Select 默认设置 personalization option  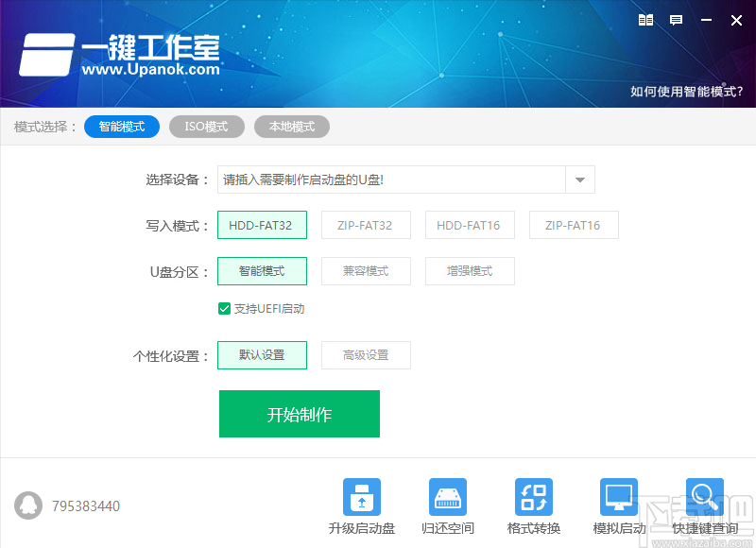point(262,355)
